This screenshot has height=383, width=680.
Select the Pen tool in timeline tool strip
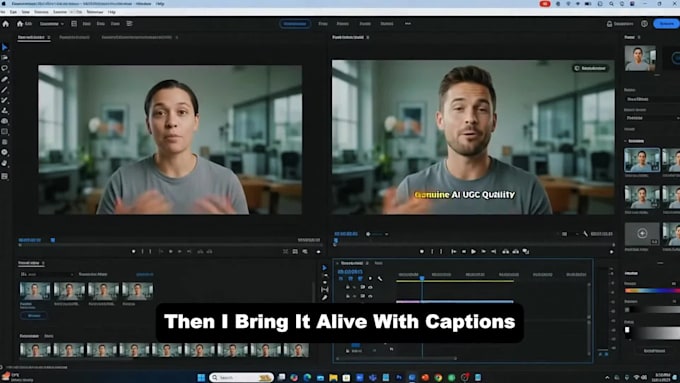click(324, 298)
